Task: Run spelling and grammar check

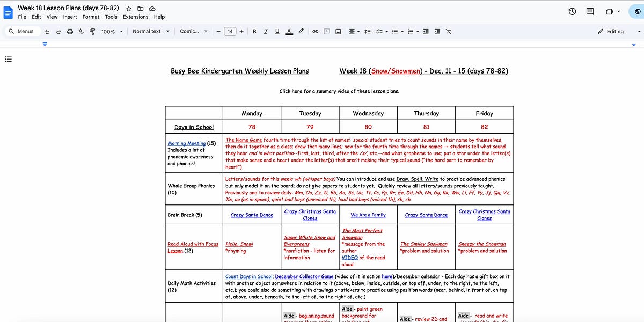Action: click(x=81, y=31)
